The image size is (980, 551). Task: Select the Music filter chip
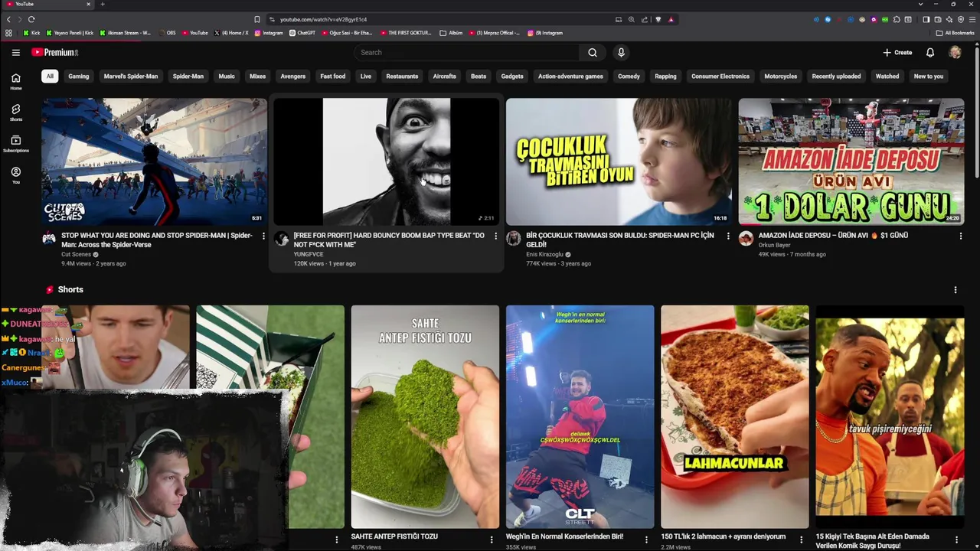227,77
